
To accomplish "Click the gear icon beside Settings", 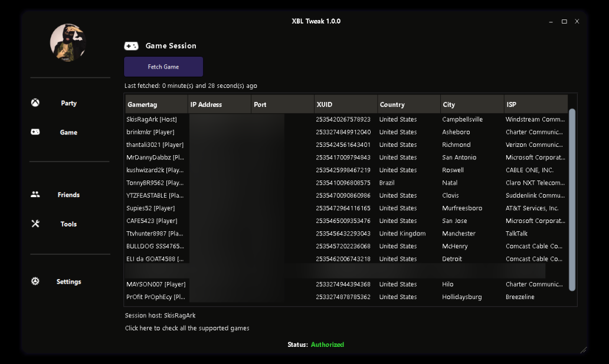I will [35, 281].
